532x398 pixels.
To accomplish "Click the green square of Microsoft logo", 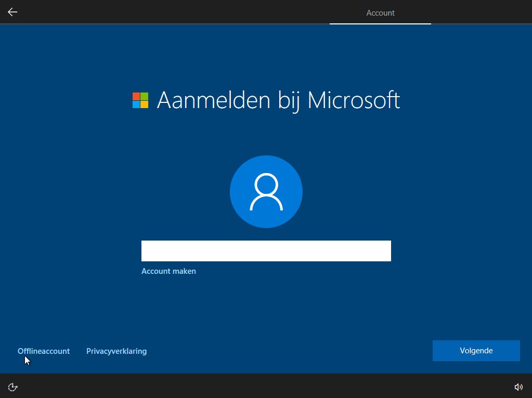I will pos(145,96).
